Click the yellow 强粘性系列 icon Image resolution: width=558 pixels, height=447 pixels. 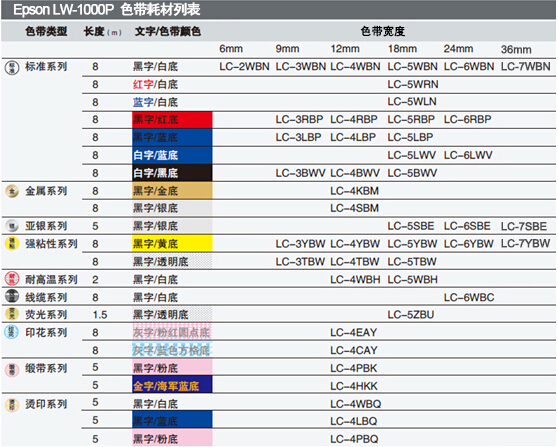click(x=12, y=243)
